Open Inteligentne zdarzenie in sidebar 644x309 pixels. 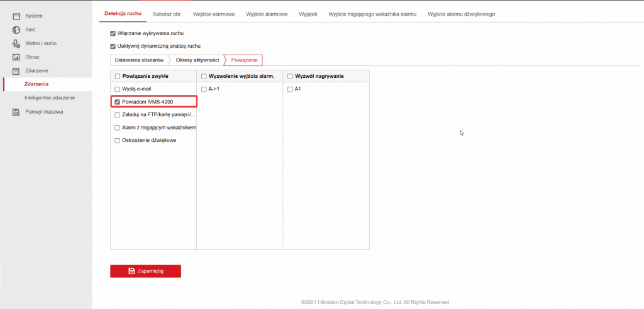click(50, 98)
